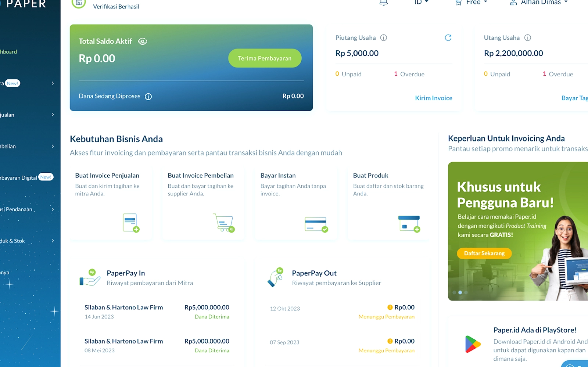Open the Free plan dropdown

477,2
